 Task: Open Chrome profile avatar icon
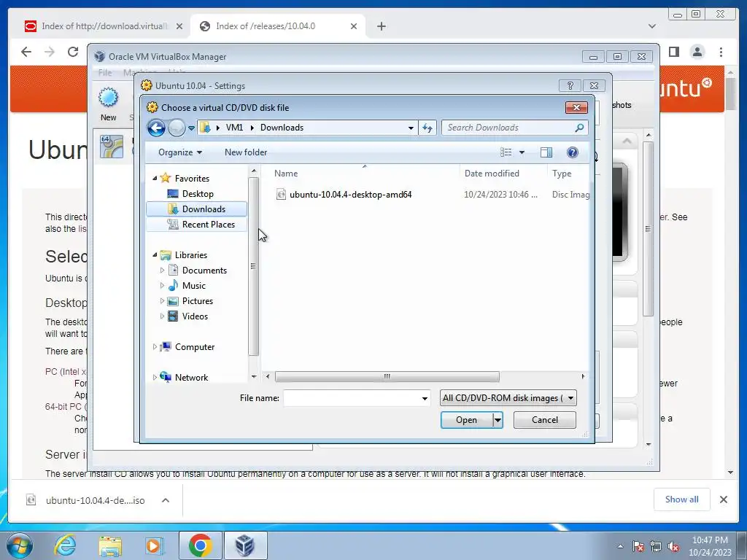coord(697,52)
